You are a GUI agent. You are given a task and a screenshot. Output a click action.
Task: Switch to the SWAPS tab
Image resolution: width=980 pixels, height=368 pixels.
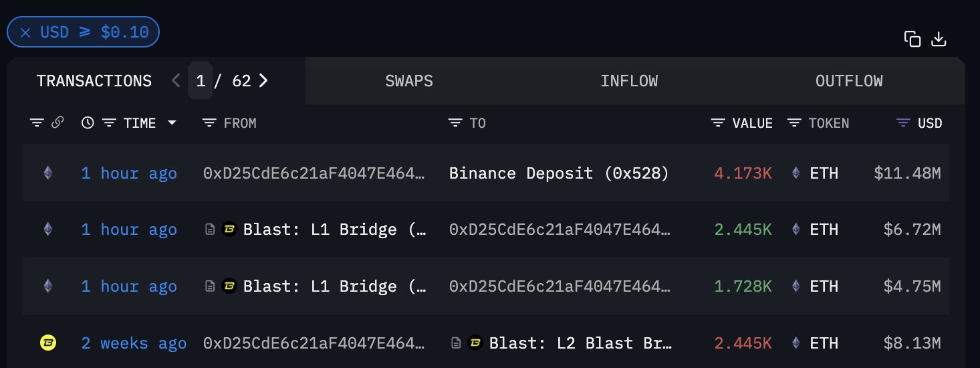pyautogui.click(x=409, y=81)
